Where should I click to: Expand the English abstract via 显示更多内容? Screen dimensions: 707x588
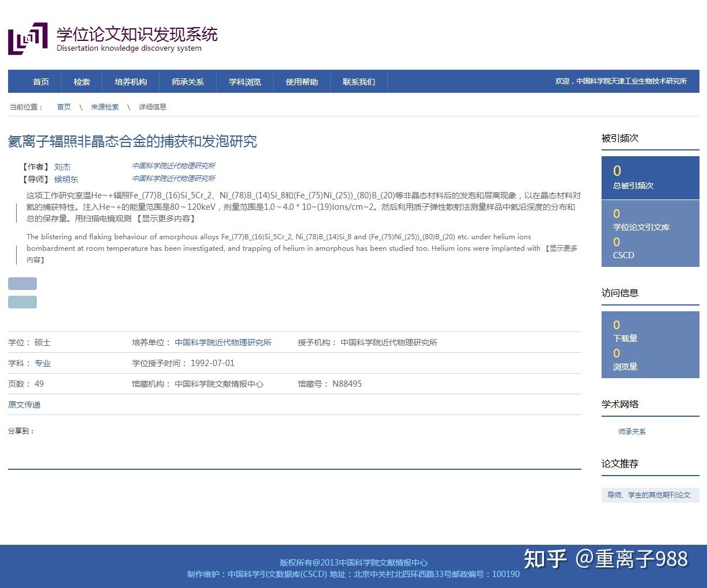[565, 248]
